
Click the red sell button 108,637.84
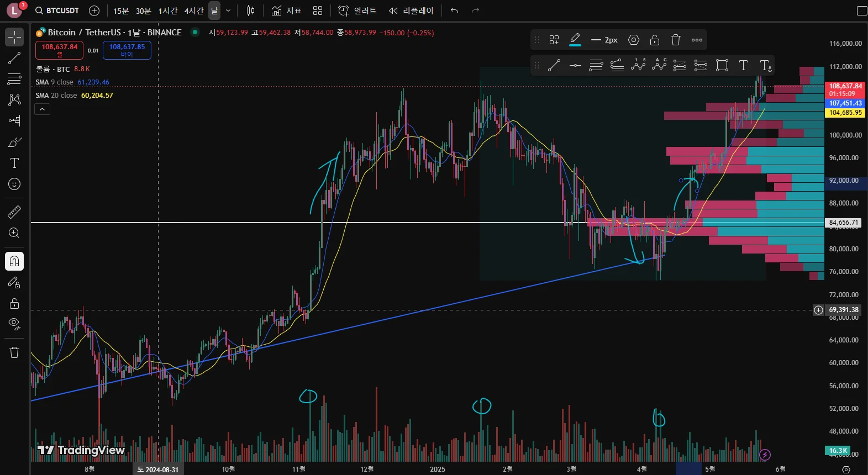pyautogui.click(x=60, y=50)
